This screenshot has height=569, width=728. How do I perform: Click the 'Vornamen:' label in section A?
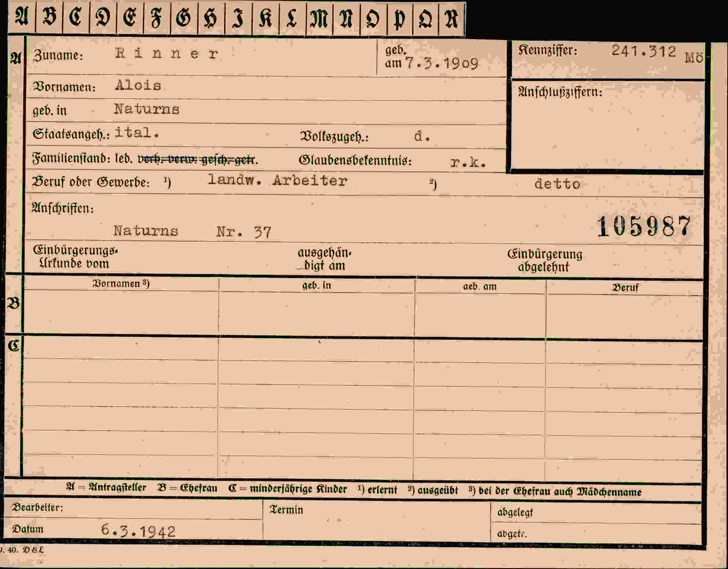(x=64, y=87)
